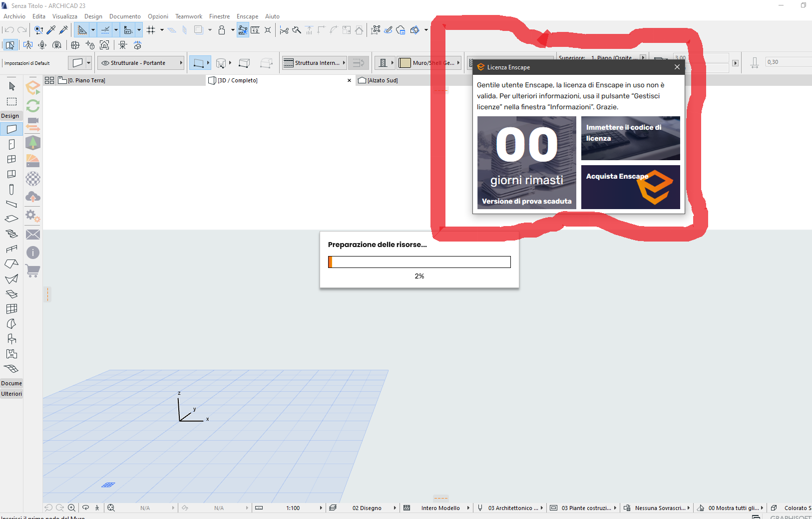
Task: Select the Arrow tool in the toolbox
Action: point(12,86)
